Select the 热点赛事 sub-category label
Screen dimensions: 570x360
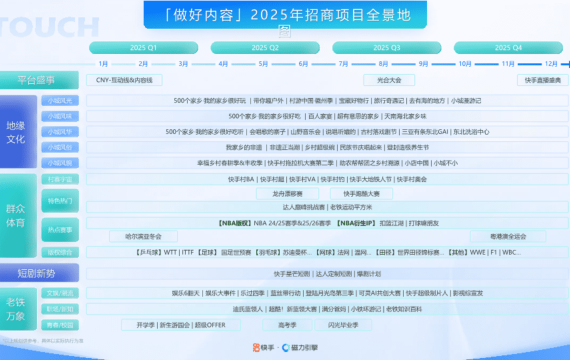(x=60, y=230)
